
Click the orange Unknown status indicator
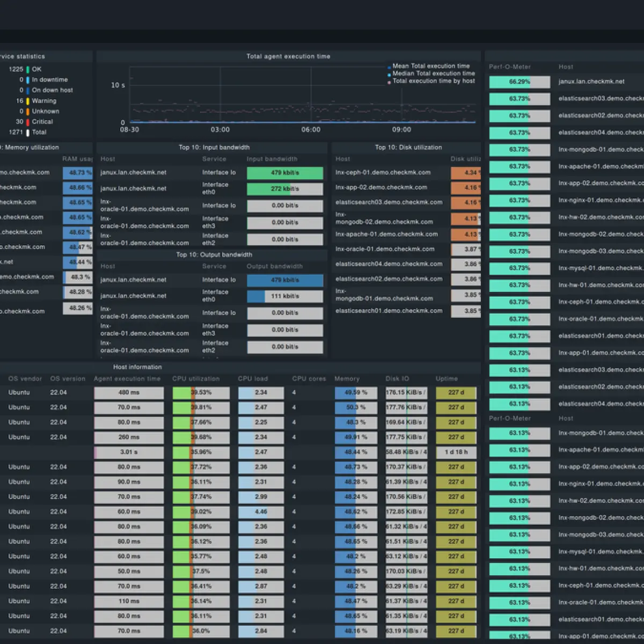28,112
